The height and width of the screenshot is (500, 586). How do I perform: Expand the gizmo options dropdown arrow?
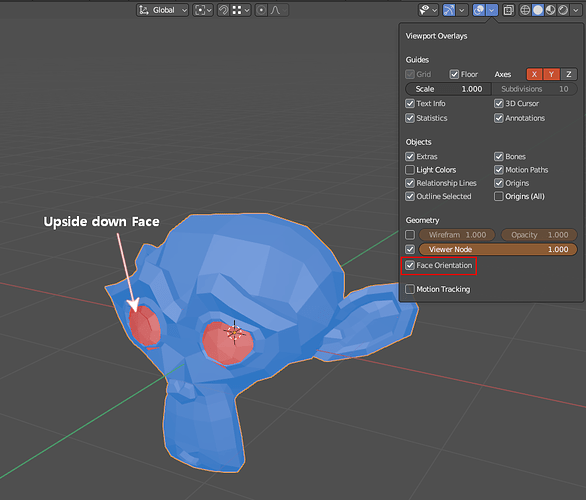point(462,10)
